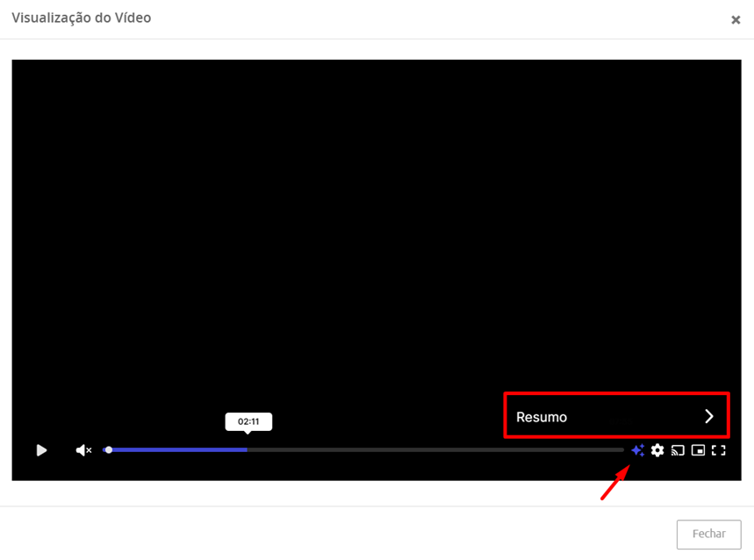This screenshot has width=754, height=560.
Task: Open the Resumo menu item
Action: [x=616, y=416]
